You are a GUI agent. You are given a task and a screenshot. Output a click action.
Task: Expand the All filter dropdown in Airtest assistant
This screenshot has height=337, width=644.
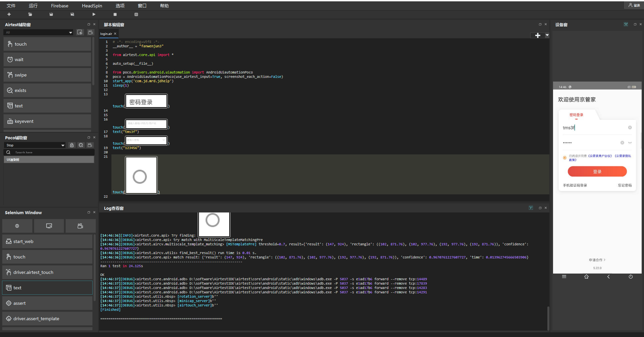[38, 32]
